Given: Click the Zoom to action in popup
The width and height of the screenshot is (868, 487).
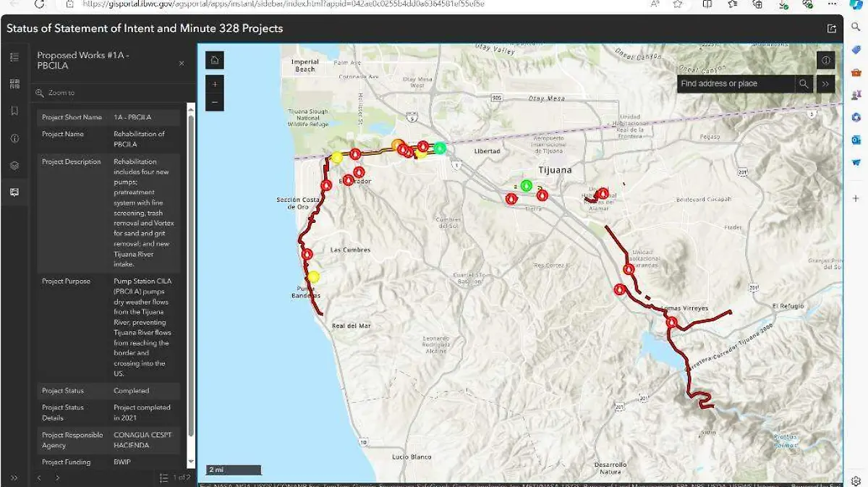Looking at the screenshot, I should click(61, 93).
